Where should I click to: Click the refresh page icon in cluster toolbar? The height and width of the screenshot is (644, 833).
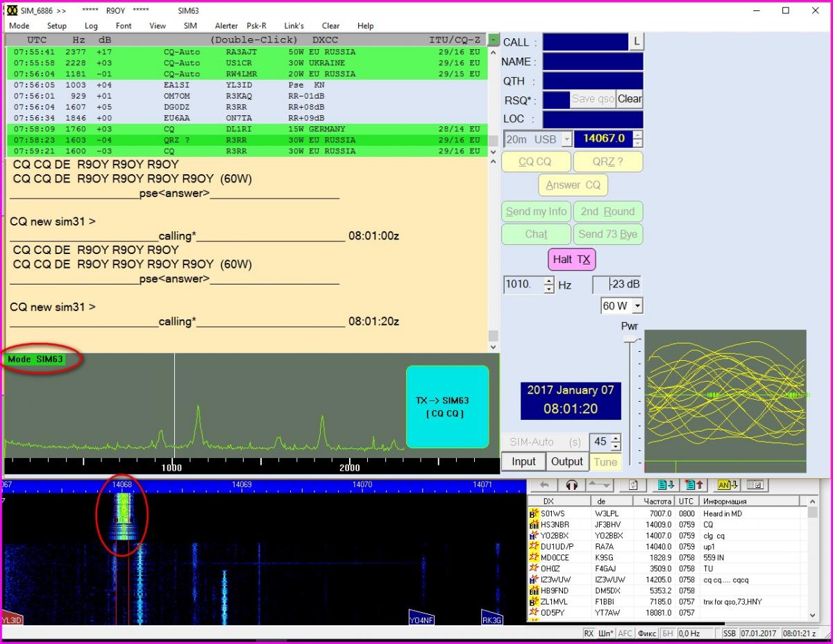point(632,485)
